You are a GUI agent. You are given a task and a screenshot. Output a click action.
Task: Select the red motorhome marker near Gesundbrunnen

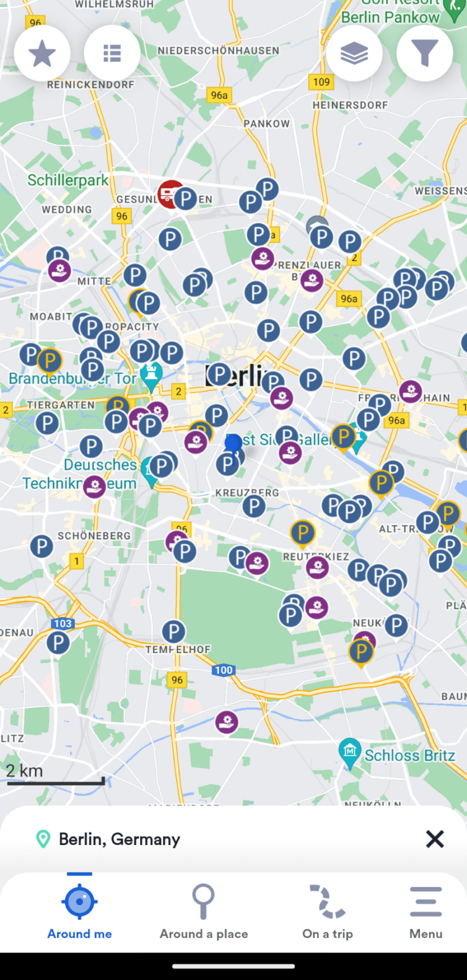tap(169, 194)
